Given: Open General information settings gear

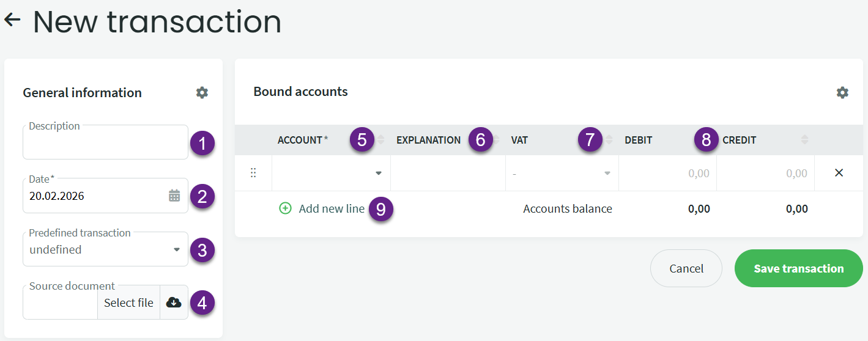Looking at the screenshot, I should (202, 92).
